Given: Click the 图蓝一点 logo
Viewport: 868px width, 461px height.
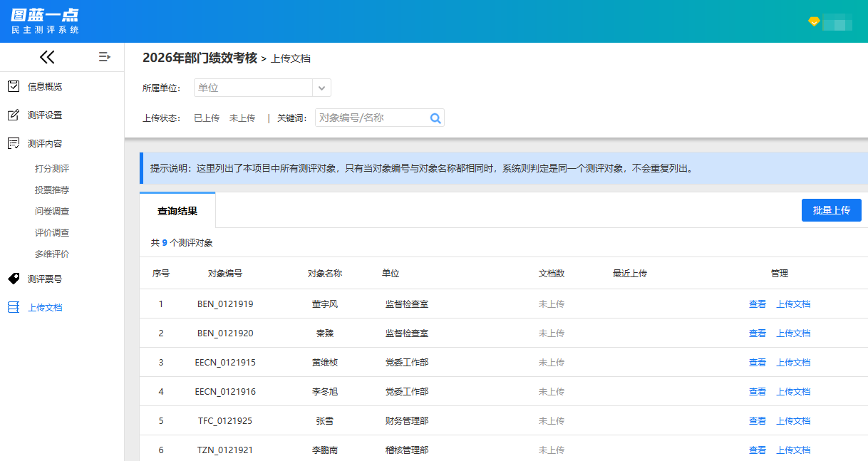Looking at the screenshot, I should [x=45, y=21].
